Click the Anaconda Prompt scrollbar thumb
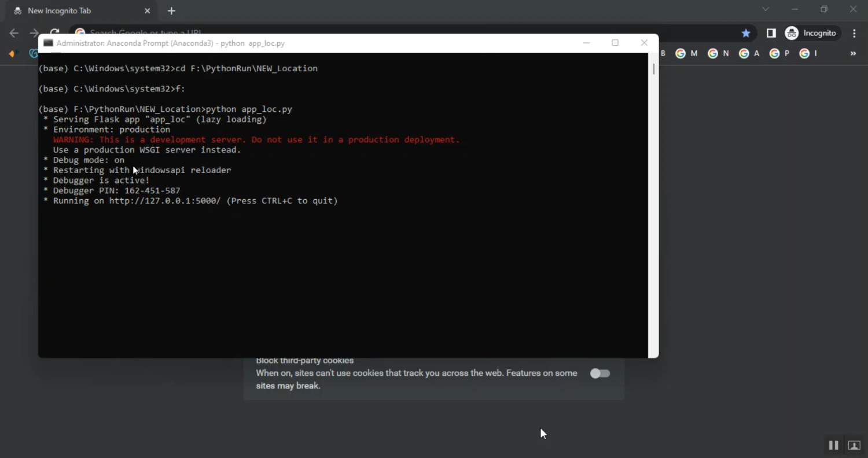Viewport: 868px width, 458px height. pos(653,69)
